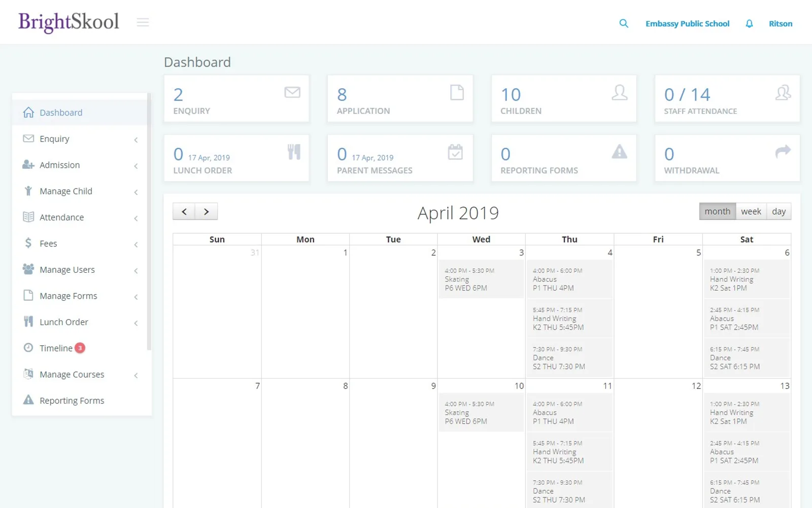
Task: Click the BrightSkool logo
Action: pos(69,22)
